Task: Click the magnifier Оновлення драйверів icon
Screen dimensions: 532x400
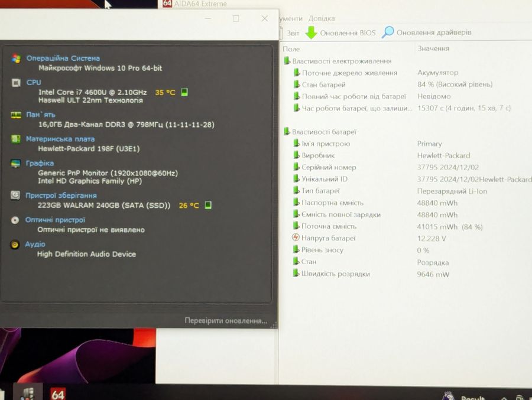Action: pyautogui.click(x=388, y=32)
